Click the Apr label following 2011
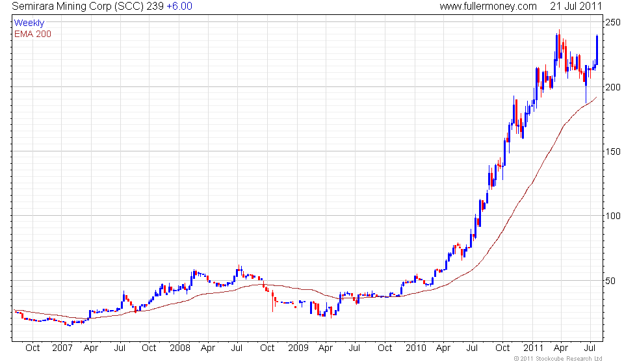The width and height of the screenshot is (637, 364). tap(561, 348)
